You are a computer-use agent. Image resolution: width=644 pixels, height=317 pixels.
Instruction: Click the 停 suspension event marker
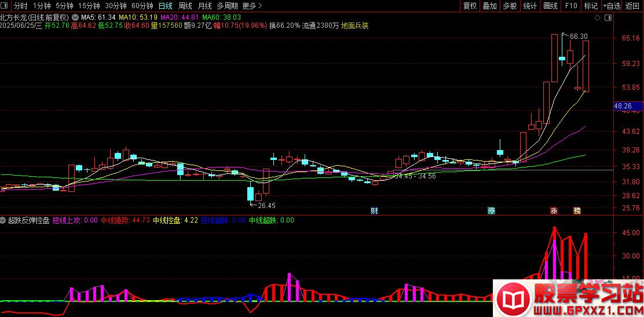pyautogui.click(x=491, y=210)
